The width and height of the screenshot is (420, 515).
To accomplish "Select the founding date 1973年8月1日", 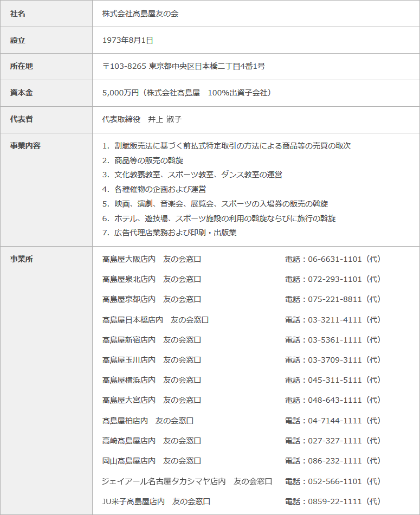I will [128, 41].
